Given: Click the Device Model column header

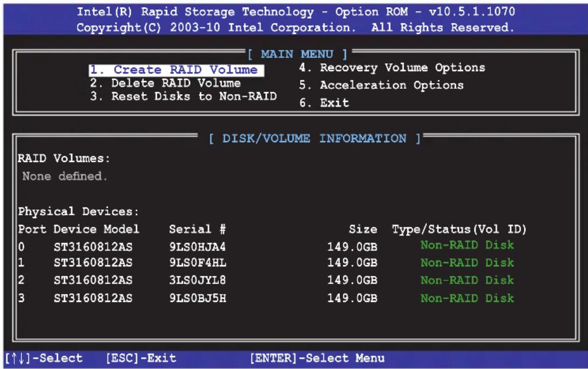Looking at the screenshot, I should (97, 229).
